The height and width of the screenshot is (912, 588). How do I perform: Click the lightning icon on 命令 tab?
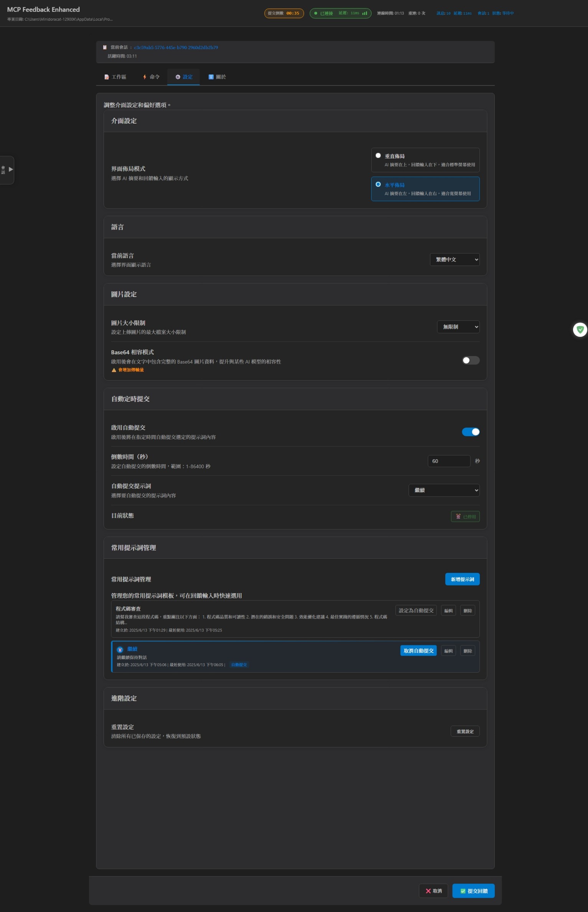145,77
